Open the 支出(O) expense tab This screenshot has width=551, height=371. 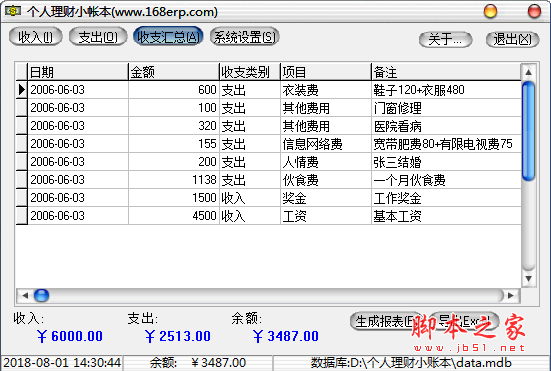point(98,37)
